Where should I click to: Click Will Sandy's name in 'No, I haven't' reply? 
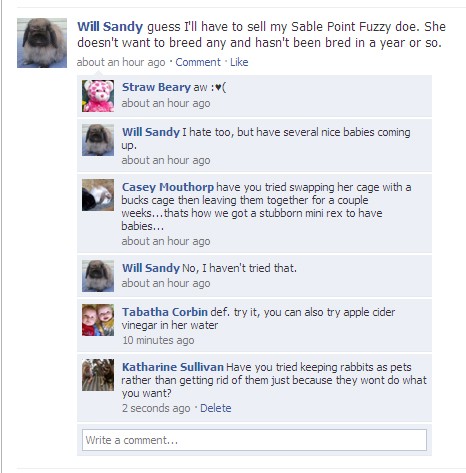click(x=151, y=268)
